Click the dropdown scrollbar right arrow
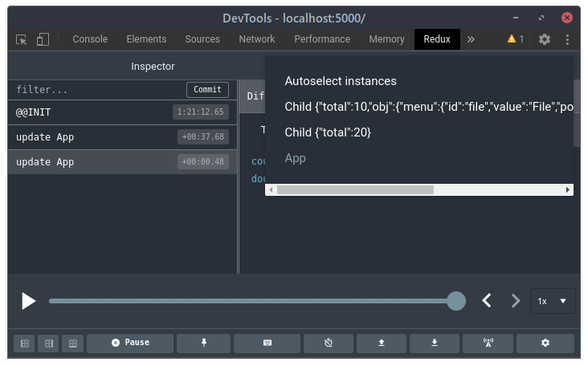Image resolution: width=588 pixels, height=366 pixels. [x=568, y=190]
